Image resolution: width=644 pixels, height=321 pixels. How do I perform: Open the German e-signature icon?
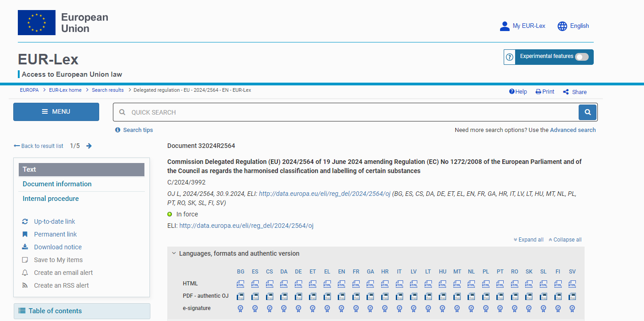298,309
